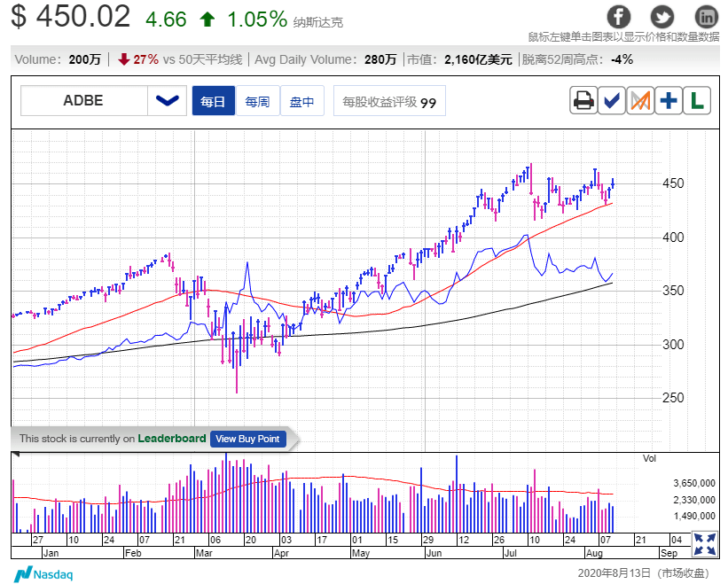Image resolution: width=728 pixels, height=584 pixels.
Task: Click Avg Daily Volume 280万
Action: click(325, 59)
